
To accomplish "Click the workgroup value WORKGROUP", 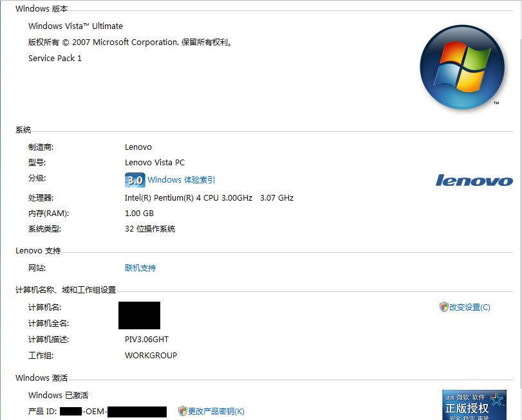I will coord(151,355).
